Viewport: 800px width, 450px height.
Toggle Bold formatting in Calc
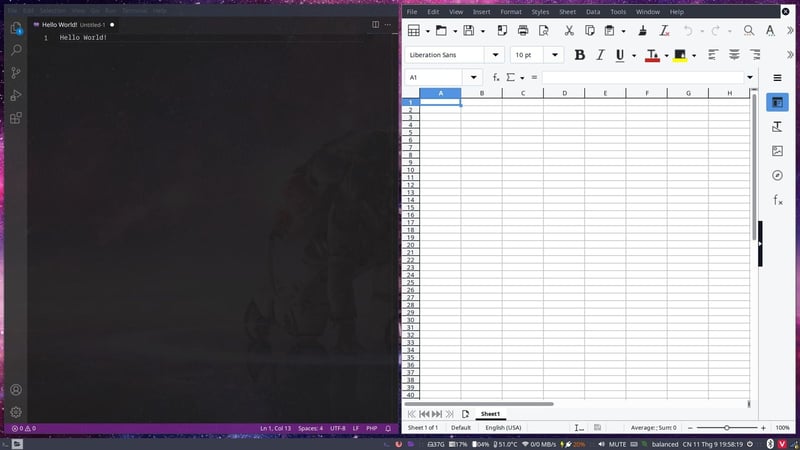(579, 55)
